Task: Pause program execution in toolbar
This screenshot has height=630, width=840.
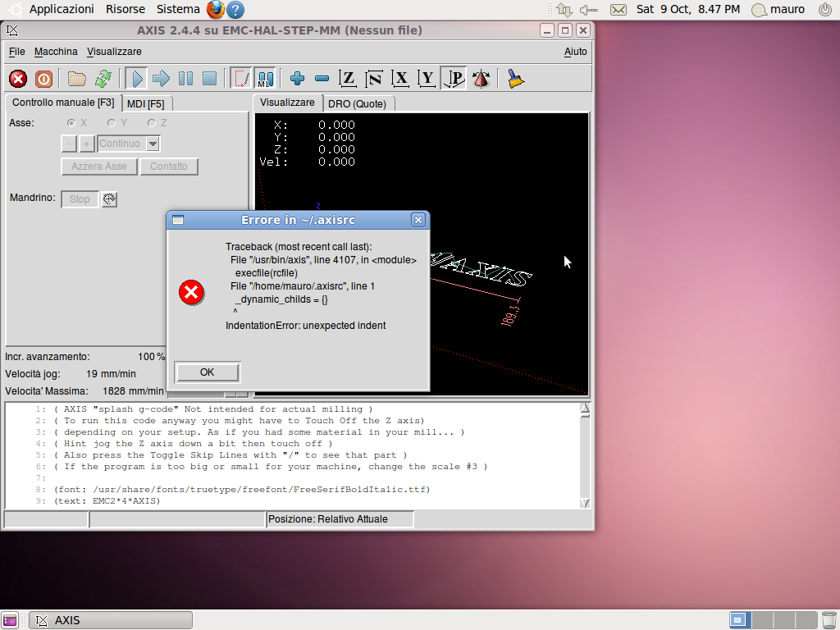Action: 185,79
